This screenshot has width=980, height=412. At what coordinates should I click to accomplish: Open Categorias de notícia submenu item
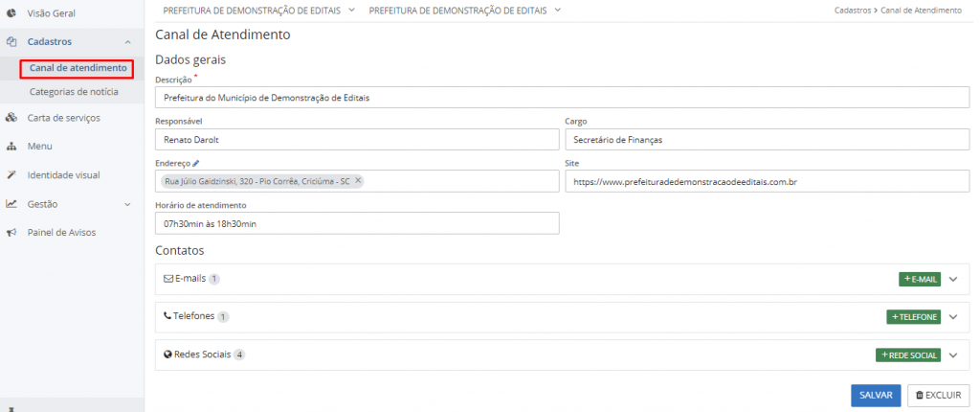[74, 92]
